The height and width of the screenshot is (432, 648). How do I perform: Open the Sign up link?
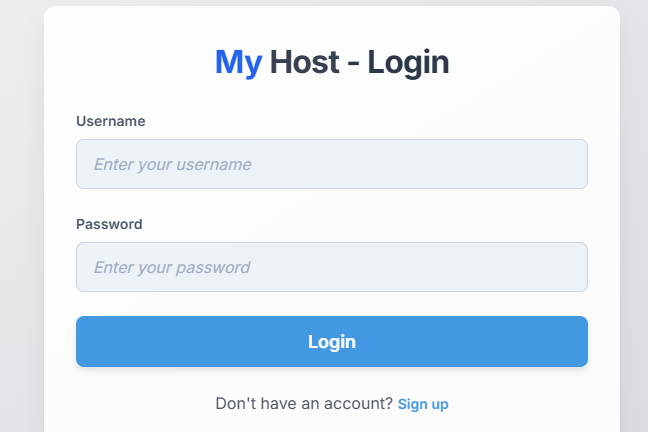[423, 404]
